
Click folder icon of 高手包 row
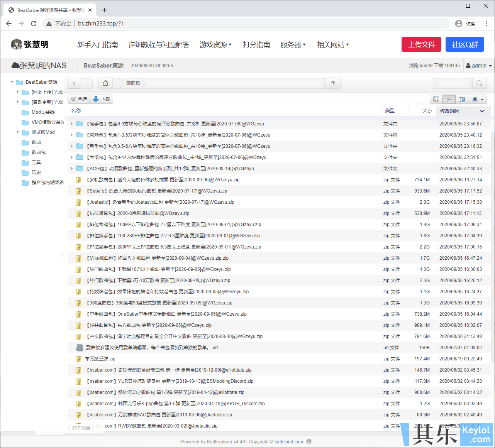[x=80, y=124]
